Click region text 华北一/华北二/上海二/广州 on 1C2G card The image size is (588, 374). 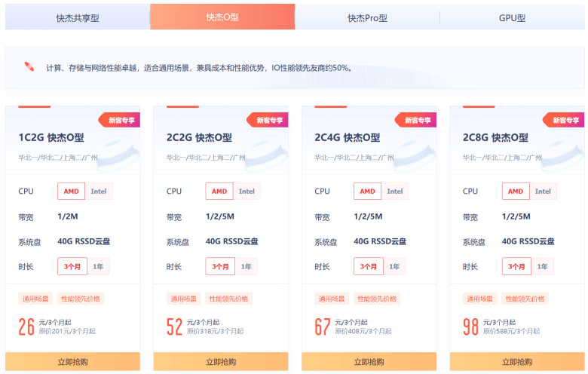click(58, 158)
